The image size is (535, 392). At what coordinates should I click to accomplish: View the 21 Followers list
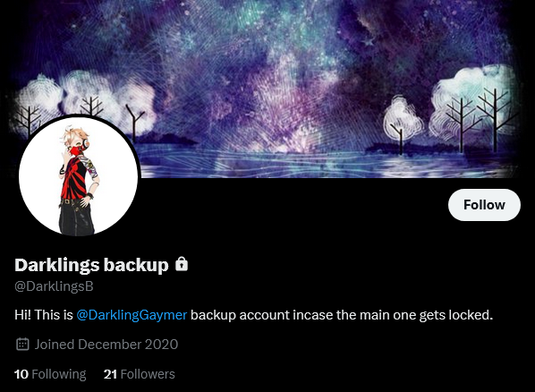tap(140, 374)
